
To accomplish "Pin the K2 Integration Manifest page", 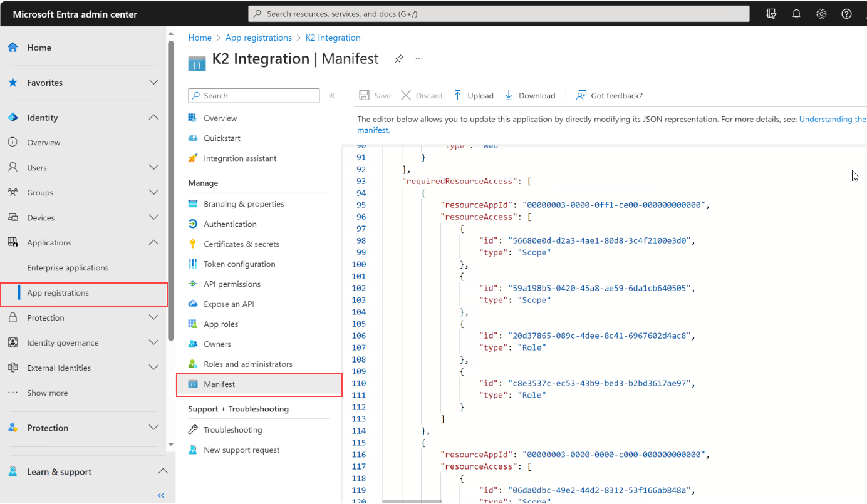I will pos(398,59).
